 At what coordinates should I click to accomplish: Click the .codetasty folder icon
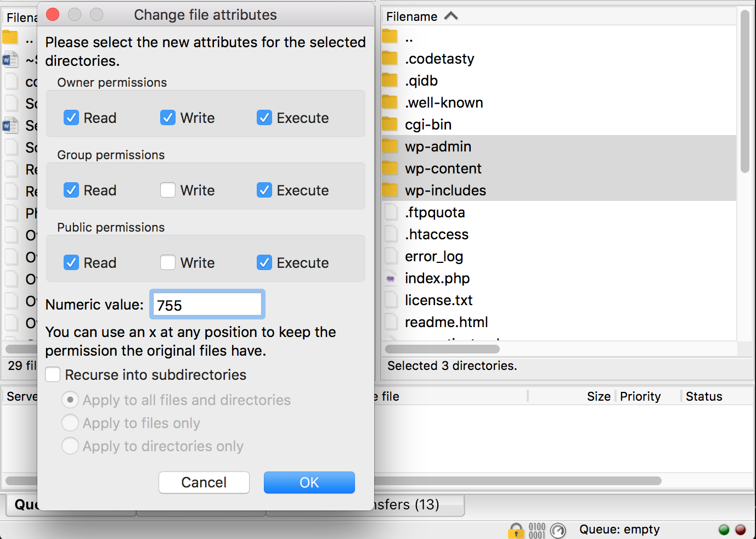click(x=390, y=59)
